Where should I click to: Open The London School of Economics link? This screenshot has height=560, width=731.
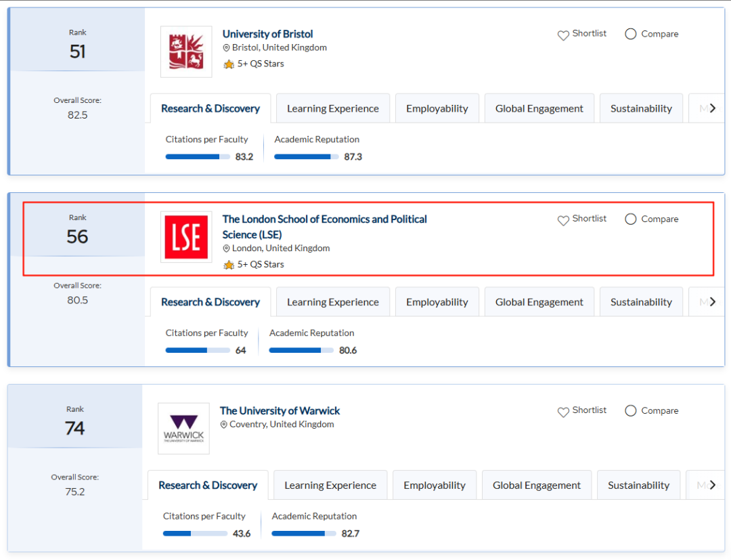coord(324,227)
